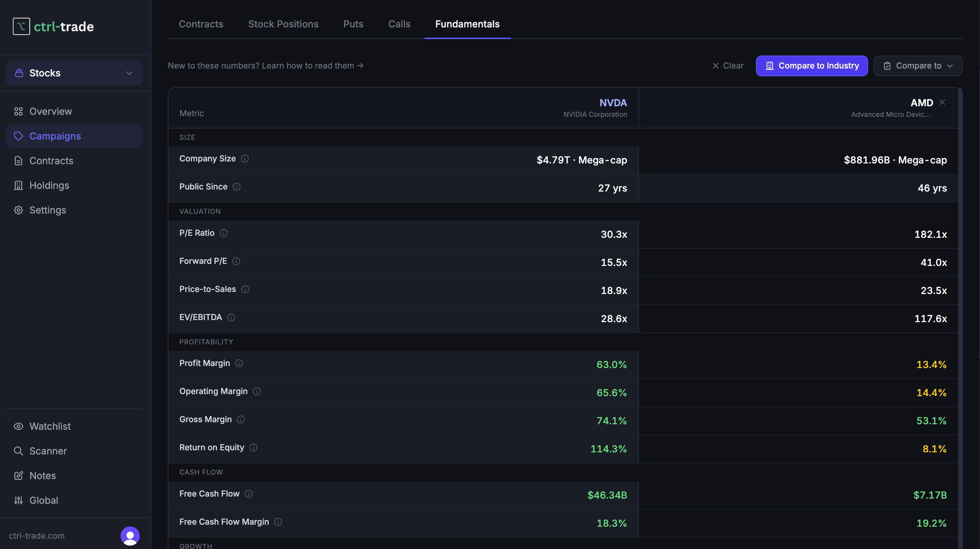Click AMD Return on Equity 8.1%
This screenshot has height=549, width=980.
[934, 449]
